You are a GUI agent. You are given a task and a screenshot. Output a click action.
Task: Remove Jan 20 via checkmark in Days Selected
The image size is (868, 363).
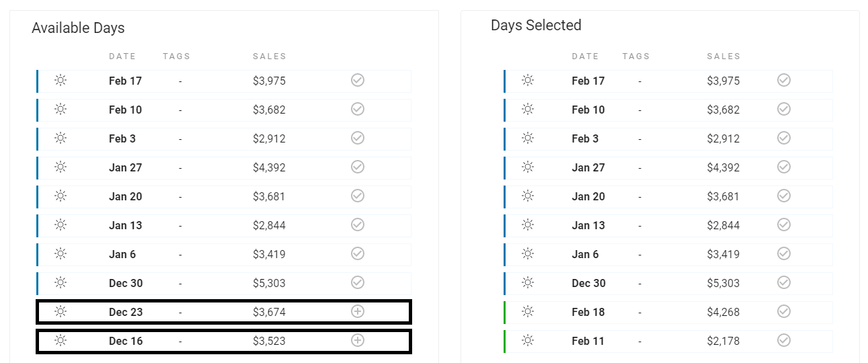pyautogui.click(x=784, y=196)
